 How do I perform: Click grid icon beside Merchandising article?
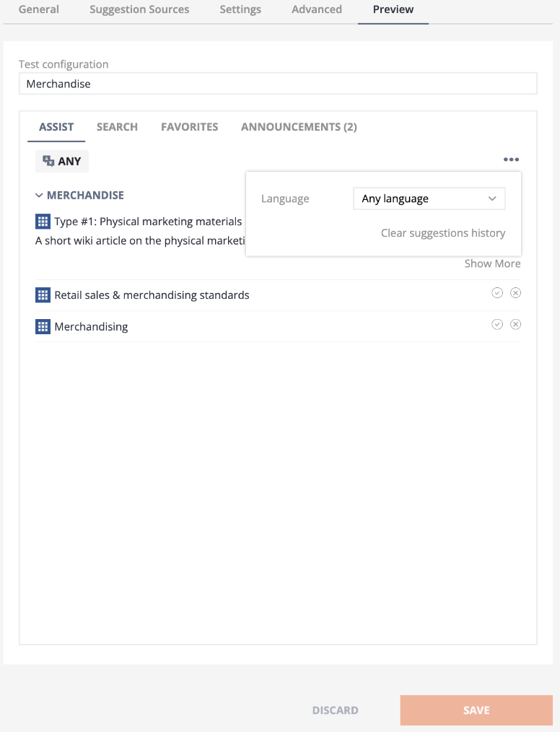43,326
